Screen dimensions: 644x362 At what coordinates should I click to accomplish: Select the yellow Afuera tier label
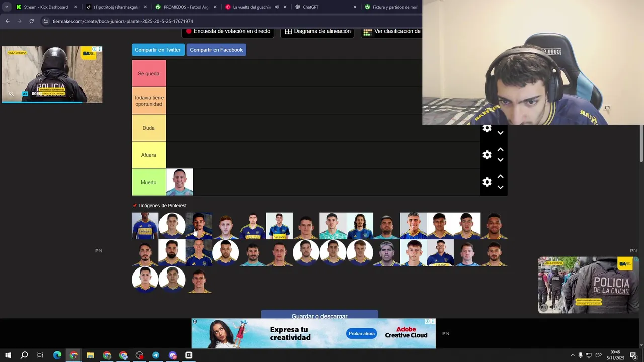(149, 155)
